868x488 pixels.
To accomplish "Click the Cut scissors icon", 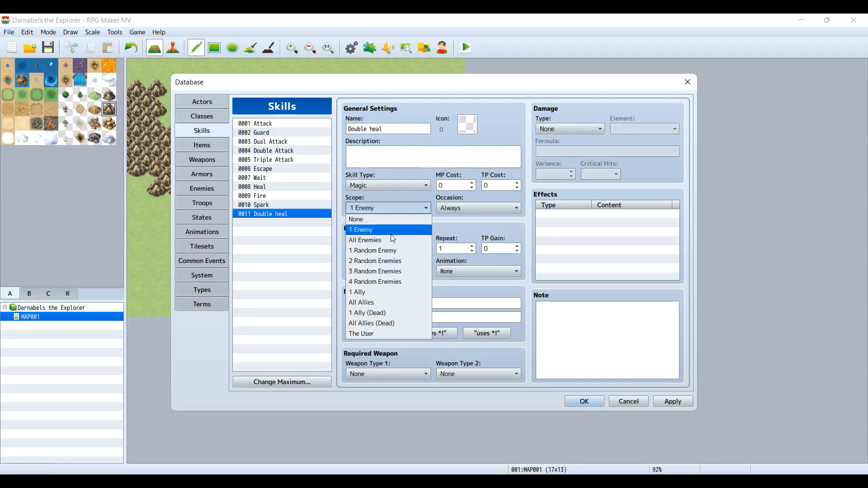I will (x=71, y=47).
